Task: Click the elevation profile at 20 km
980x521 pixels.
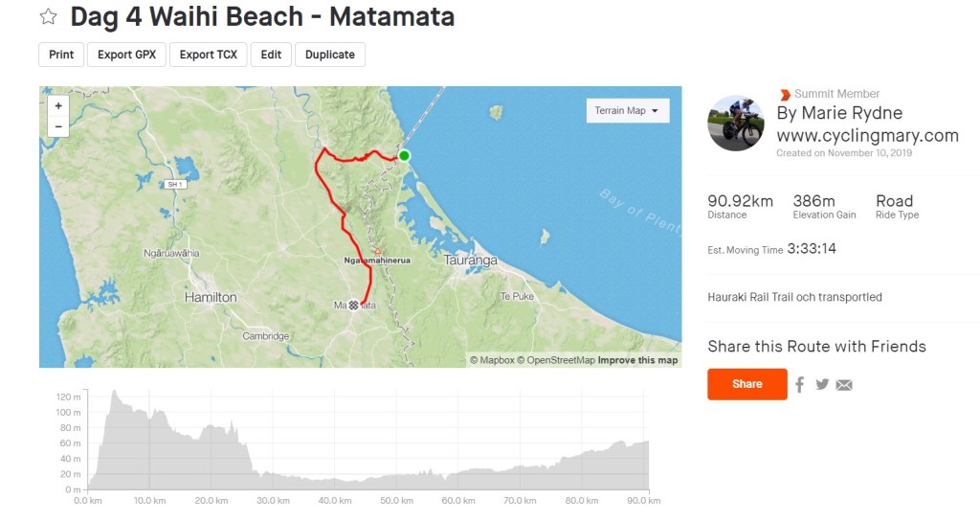Action: coord(210,450)
